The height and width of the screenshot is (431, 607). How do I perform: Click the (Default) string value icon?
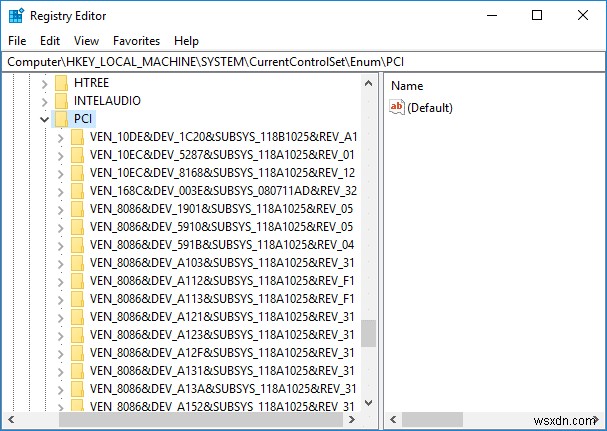tap(397, 107)
